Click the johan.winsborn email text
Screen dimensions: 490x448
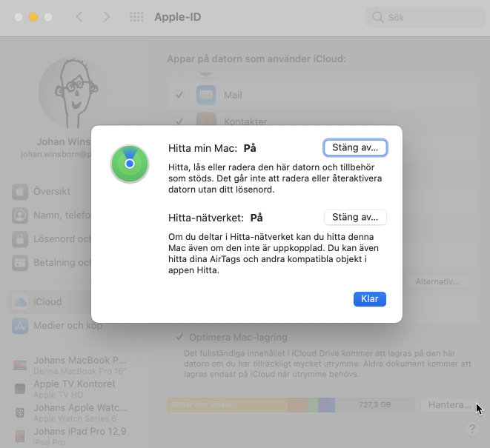(56, 154)
